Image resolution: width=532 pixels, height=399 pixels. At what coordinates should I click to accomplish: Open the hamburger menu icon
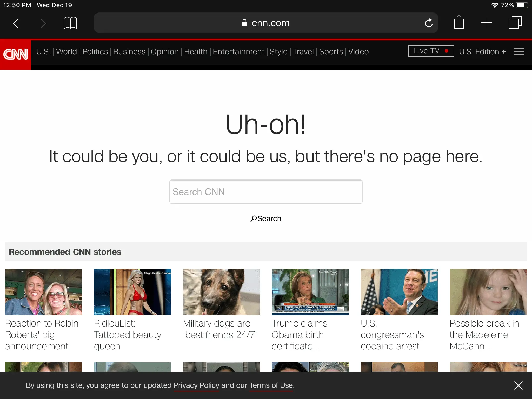coord(519,51)
